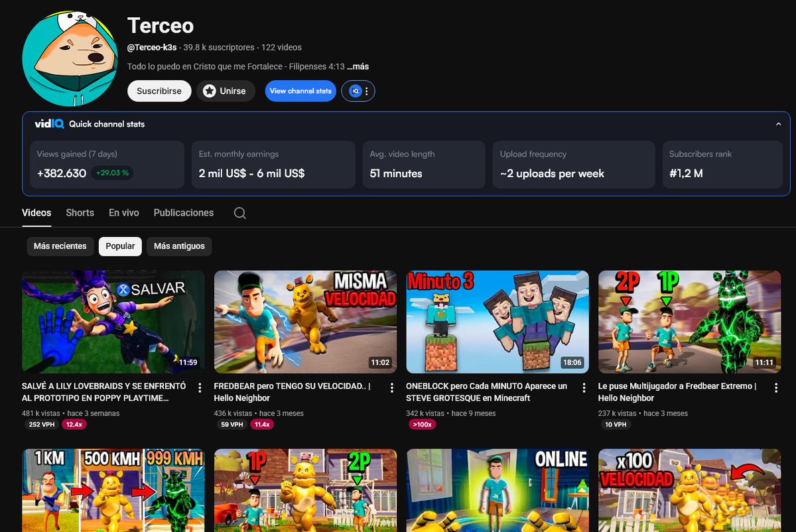This screenshot has height=532, width=796.
Task: Open the Minuto 3 Minecraft thumbnail
Action: click(497, 322)
